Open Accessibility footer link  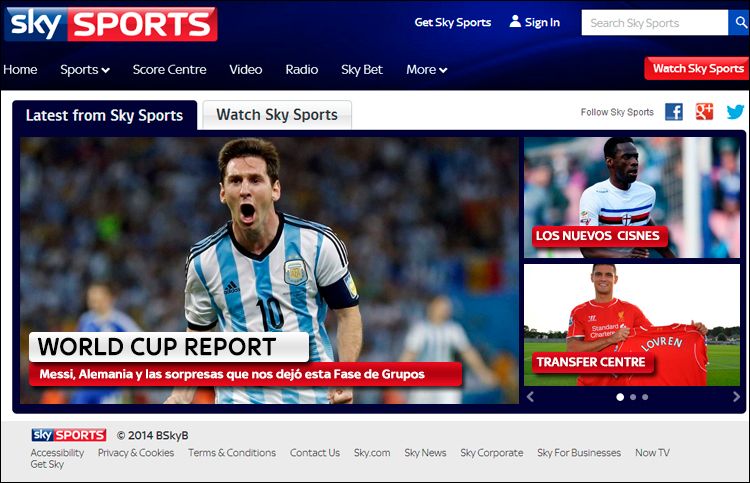pyautogui.click(x=57, y=452)
